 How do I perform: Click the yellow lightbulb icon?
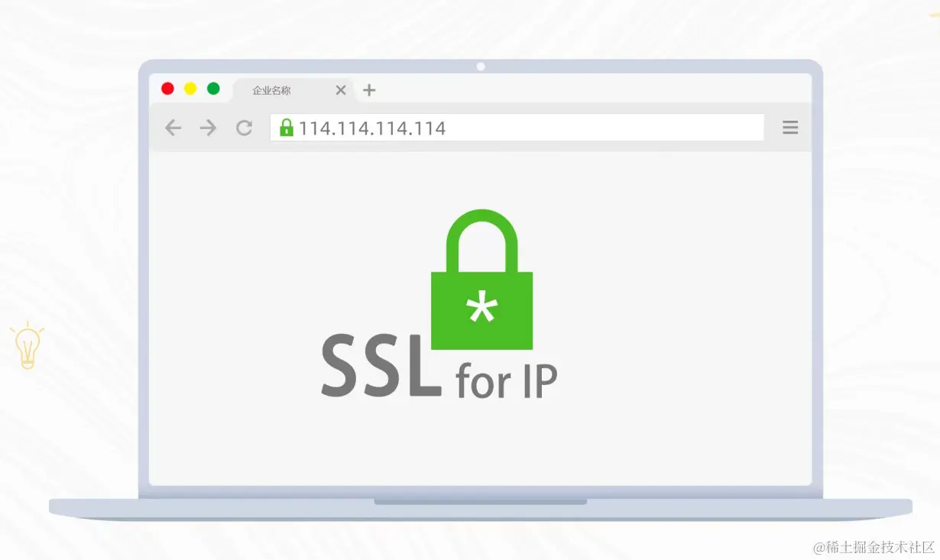pyautogui.click(x=28, y=345)
